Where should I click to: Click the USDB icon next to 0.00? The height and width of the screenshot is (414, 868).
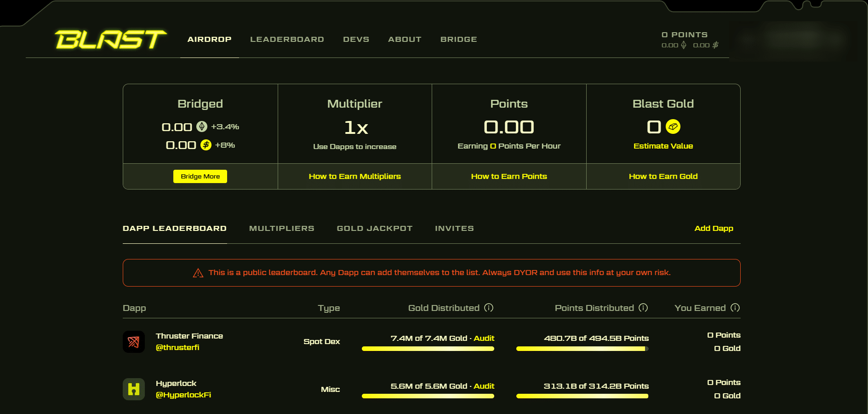(206, 145)
